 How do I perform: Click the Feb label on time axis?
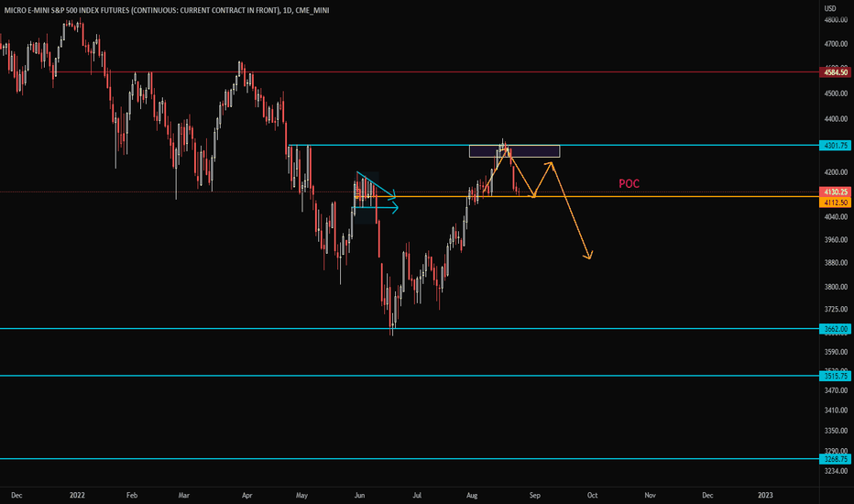pyautogui.click(x=132, y=495)
